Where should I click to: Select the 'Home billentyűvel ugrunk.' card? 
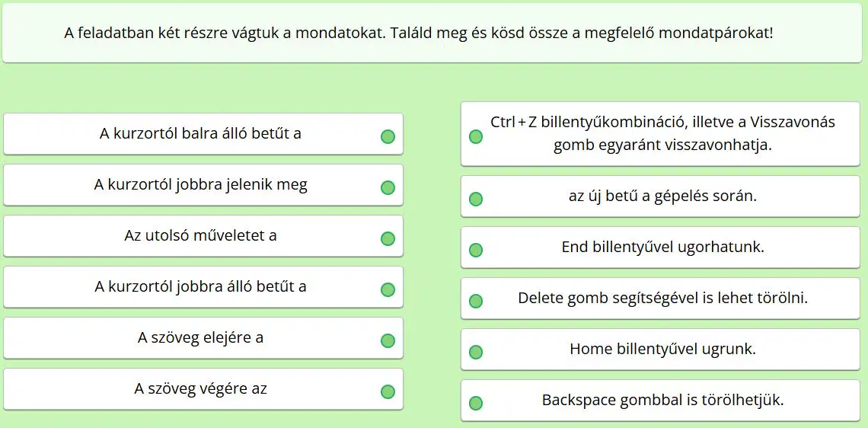pyautogui.click(x=660, y=350)
